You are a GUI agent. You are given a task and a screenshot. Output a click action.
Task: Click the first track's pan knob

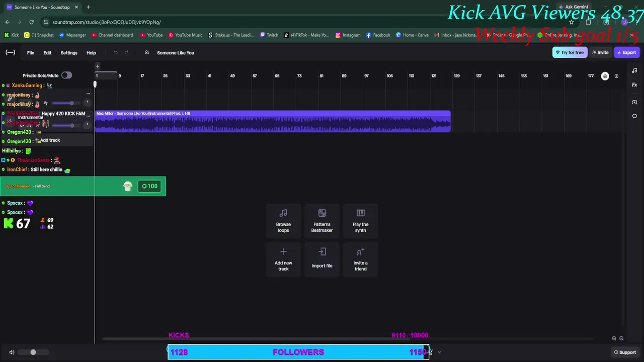(87, 103)
